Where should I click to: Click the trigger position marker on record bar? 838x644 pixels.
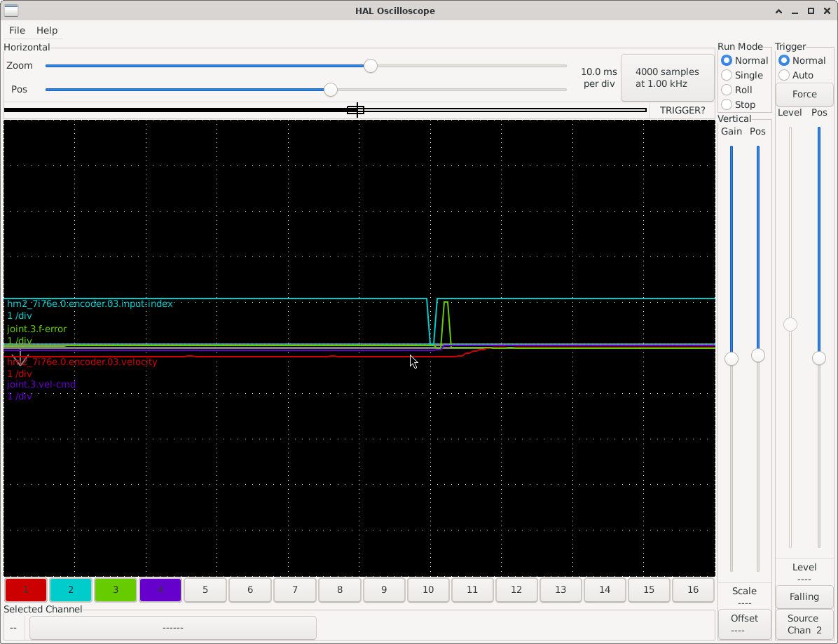tap(356, 110)
